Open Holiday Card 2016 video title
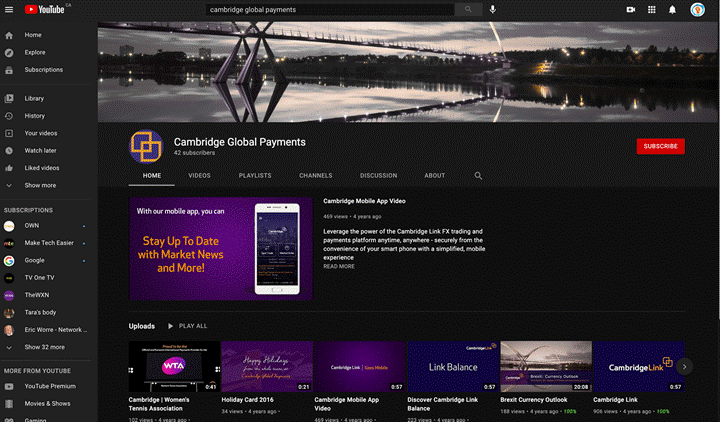Screen dimensions: 720x422 [x=247, y=400]
